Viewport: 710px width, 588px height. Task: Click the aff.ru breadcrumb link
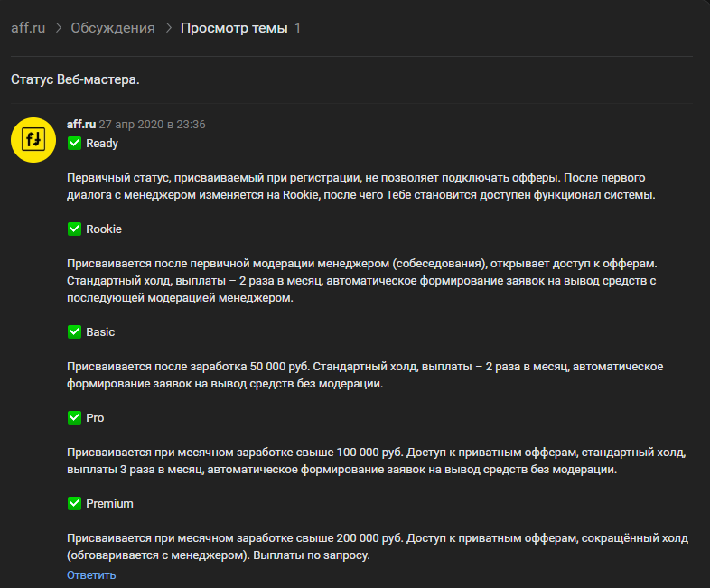tap(28, 28)
